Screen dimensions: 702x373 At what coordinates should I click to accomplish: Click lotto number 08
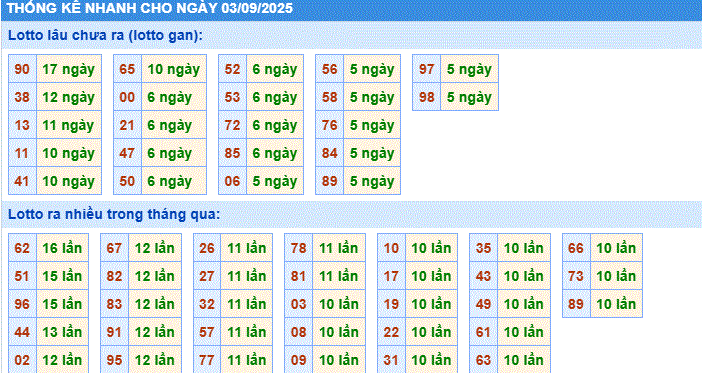click(x=299, y=332)
